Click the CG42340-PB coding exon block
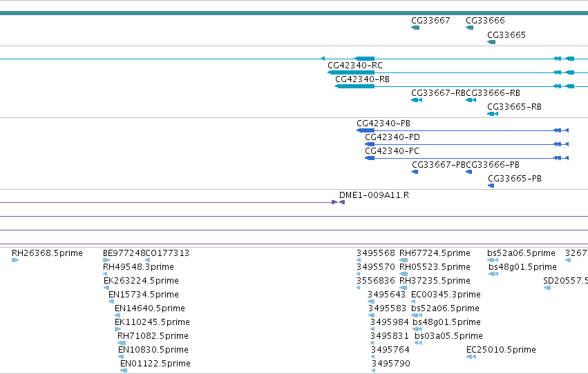This screenshot has width=588, height=374. pyautogui.click(x=366, y=130)
